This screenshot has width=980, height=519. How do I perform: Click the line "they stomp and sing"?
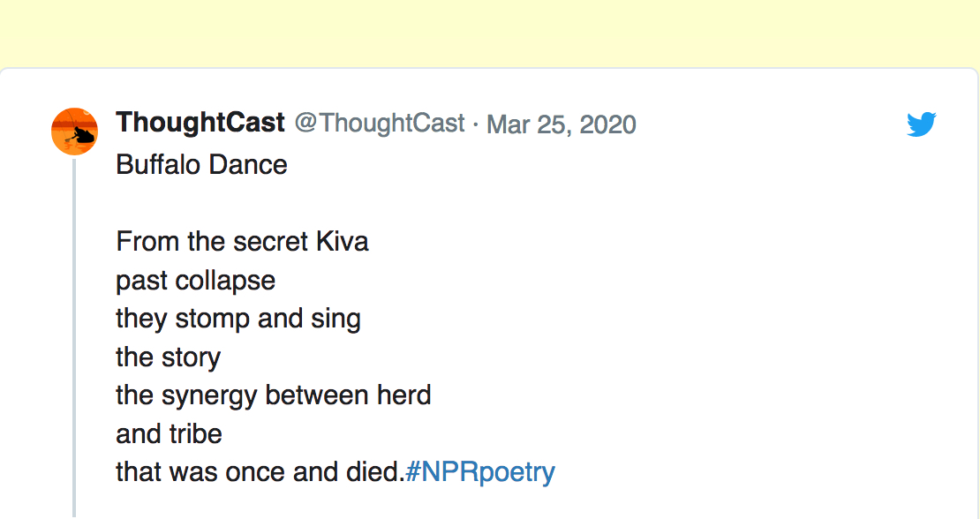tap(238, 319)
